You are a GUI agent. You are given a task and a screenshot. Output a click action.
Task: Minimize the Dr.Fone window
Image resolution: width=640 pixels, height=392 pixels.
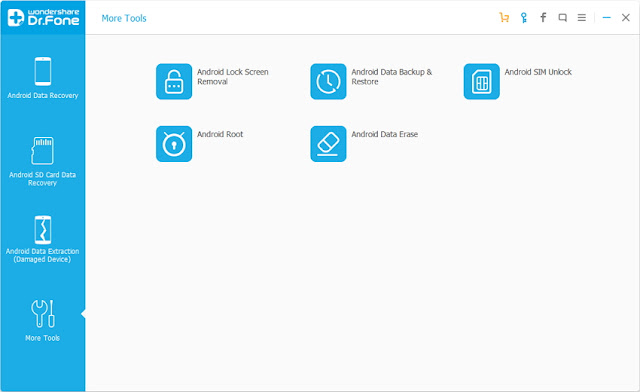[607, 18]
